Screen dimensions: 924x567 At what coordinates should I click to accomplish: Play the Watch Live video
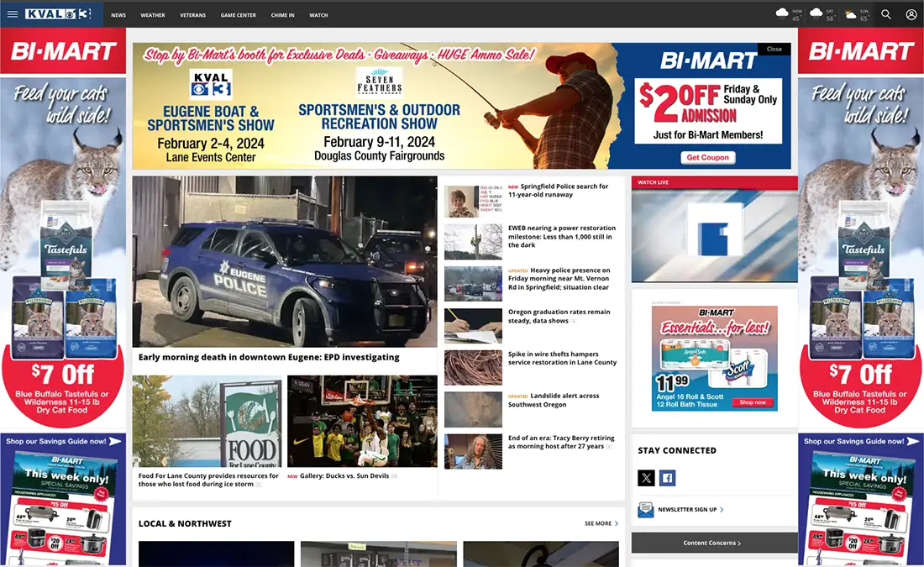point(714,236)
